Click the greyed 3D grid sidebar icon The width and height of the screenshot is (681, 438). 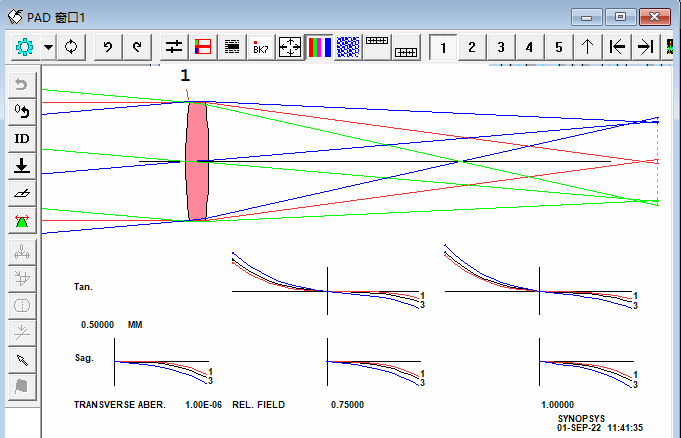[22, 279]
